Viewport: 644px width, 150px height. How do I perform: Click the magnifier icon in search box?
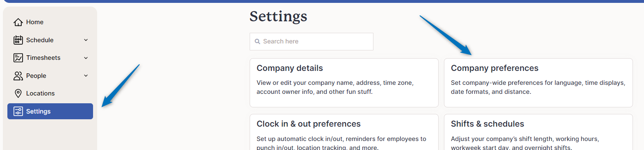[257, 41]
